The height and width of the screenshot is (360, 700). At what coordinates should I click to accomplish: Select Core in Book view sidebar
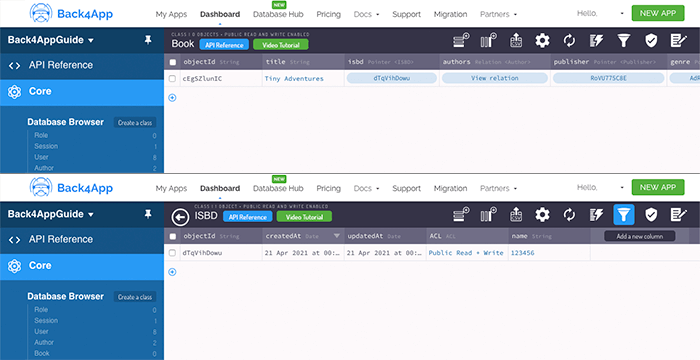click(82, 92)
